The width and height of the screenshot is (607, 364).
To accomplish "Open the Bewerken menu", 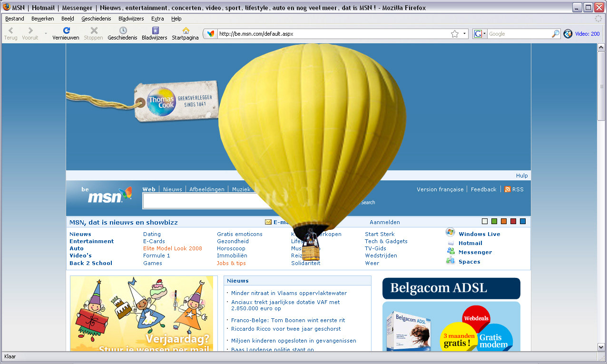I will (43, 19).
